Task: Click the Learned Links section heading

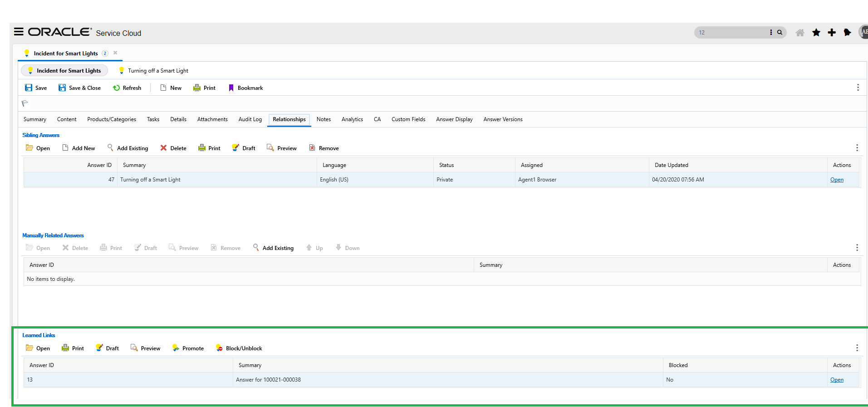Action: 39,335
